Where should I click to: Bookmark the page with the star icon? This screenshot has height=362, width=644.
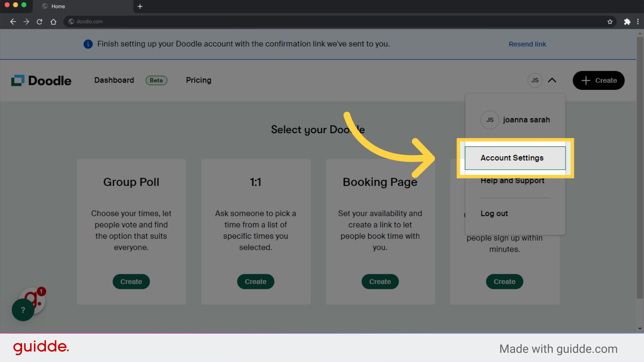tap(610, 21)
